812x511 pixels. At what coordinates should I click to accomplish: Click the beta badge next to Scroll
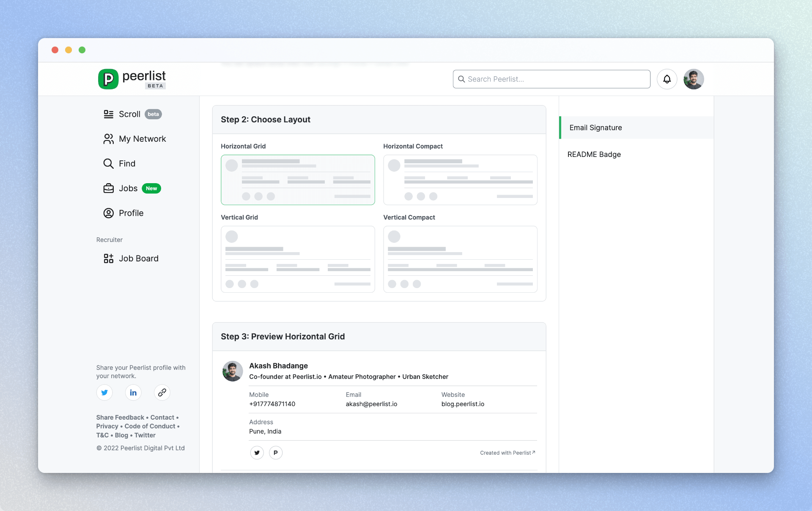[x=153, y=114]
